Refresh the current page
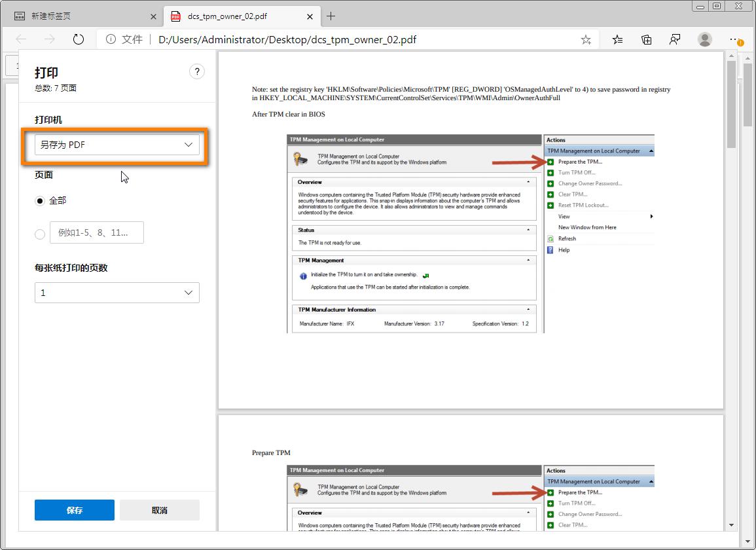 [x=79, y=39]
